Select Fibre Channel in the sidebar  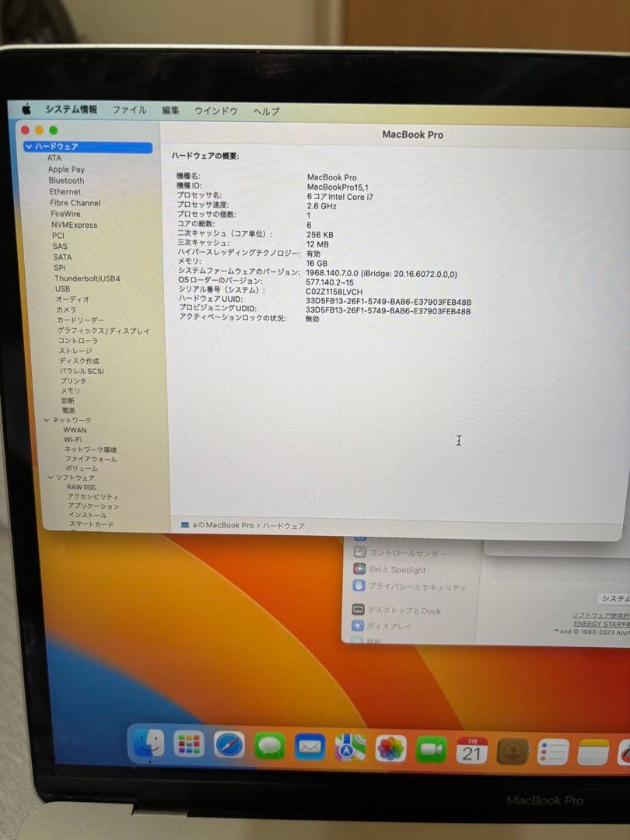coord(75,203)
